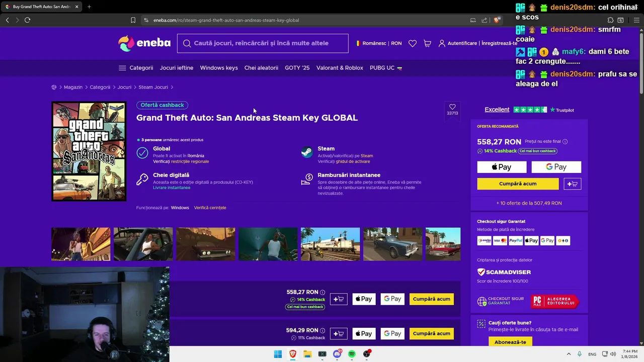Click the Abonează-te button
Screen dimensions: 644x362
(510, 342)
